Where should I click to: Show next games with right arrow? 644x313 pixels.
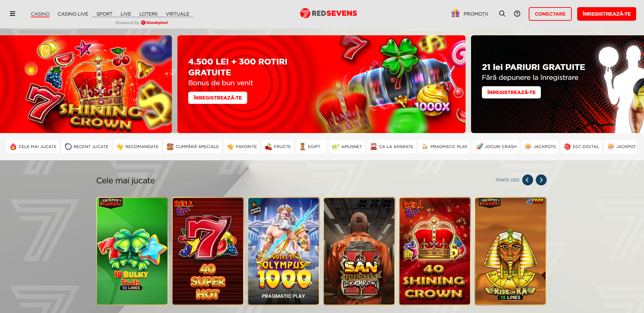pyautogui.click(x=541, y=180)
